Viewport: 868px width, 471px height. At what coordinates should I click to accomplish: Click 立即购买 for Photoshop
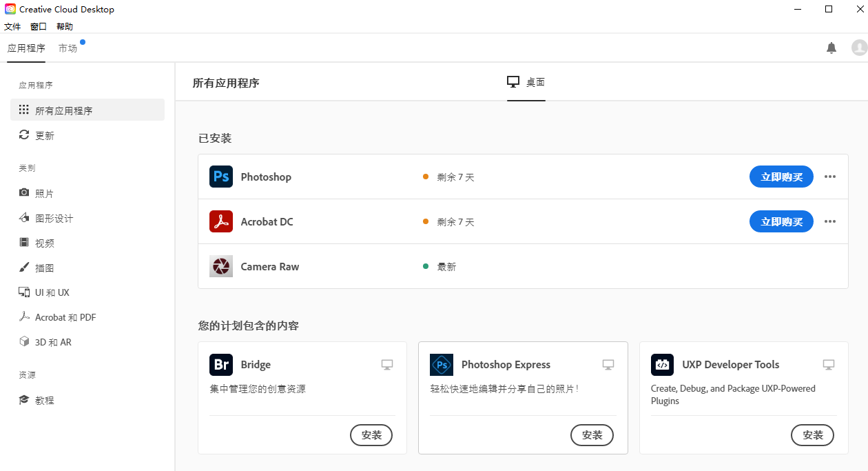(781, 177)
